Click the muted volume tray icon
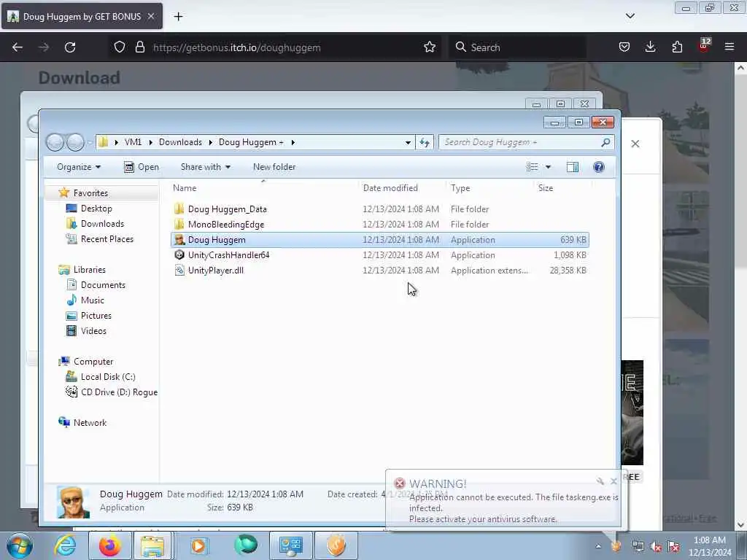The height and width of the screenshot is (560, 747). [x=656, y=547]
